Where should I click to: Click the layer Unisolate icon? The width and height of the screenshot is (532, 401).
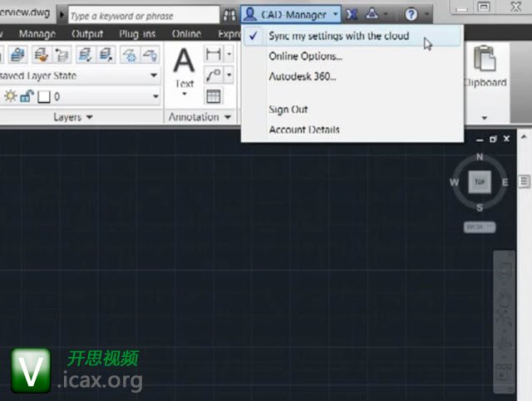(106, 55)
